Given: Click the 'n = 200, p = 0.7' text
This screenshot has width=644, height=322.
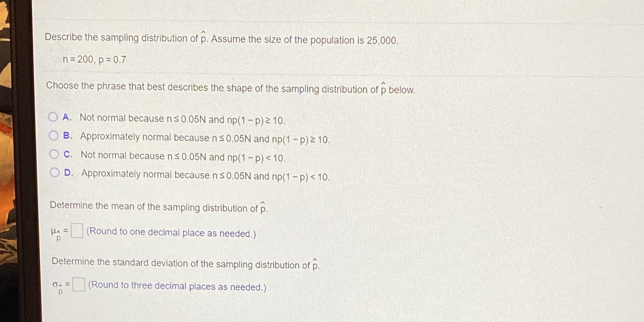Looking at the screenshot, I should 94,60.
